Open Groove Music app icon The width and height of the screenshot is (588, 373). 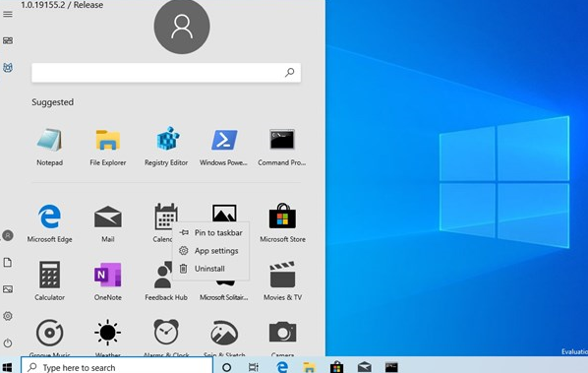49,333
